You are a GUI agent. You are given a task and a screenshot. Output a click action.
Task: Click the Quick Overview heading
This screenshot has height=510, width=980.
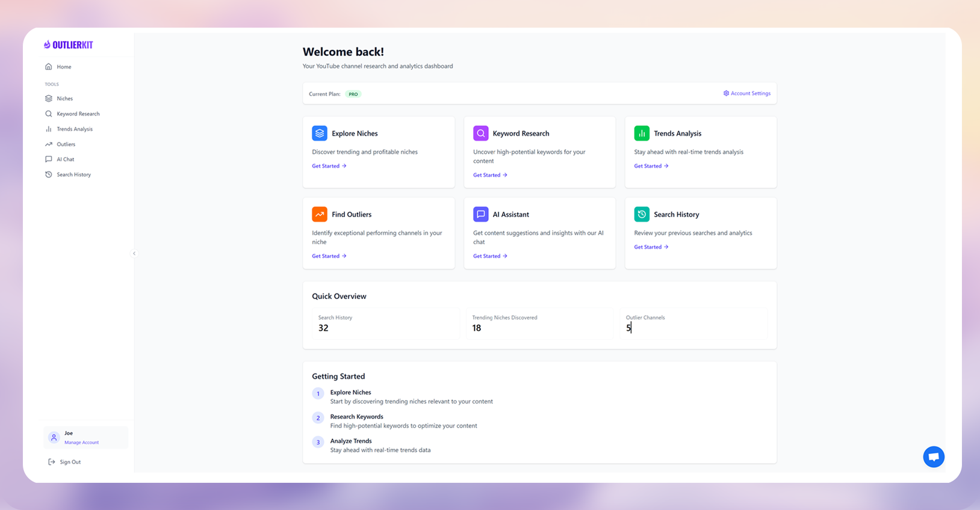tap(339, 296)
